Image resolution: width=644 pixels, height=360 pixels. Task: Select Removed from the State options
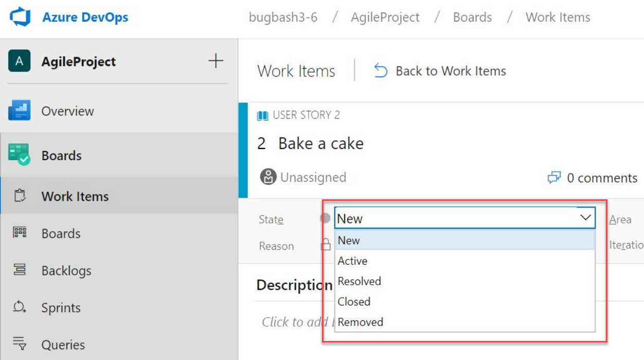pyautogui.click(x=360, y=322)
